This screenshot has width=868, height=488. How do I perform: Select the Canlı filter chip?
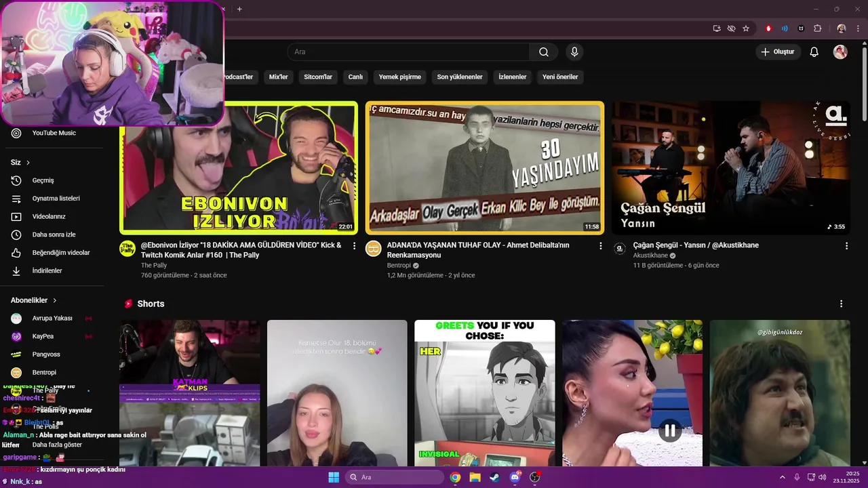[x=355, y=77]
